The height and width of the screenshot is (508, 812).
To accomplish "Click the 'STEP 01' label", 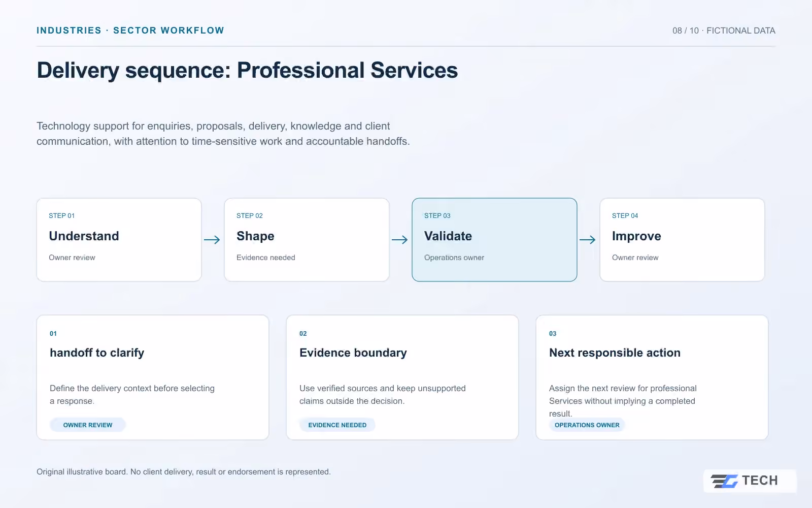I will point(62,215).
